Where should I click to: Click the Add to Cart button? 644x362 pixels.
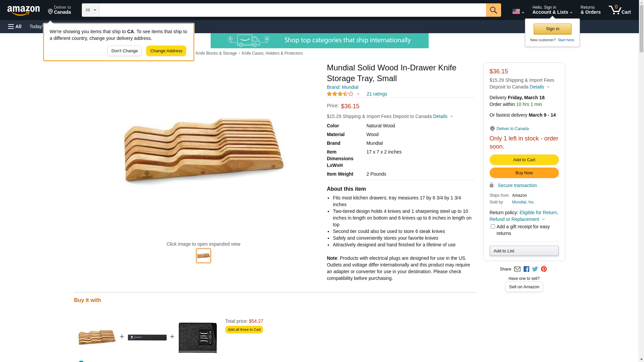524,160
